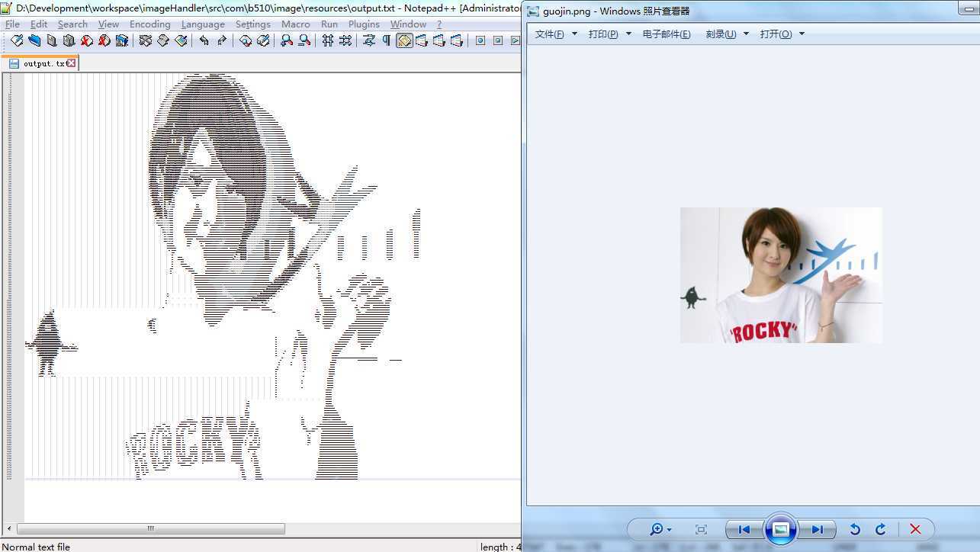
Task: Click the Find icon in Notepad++ toolbar
Action: click(x=246, y=40)
